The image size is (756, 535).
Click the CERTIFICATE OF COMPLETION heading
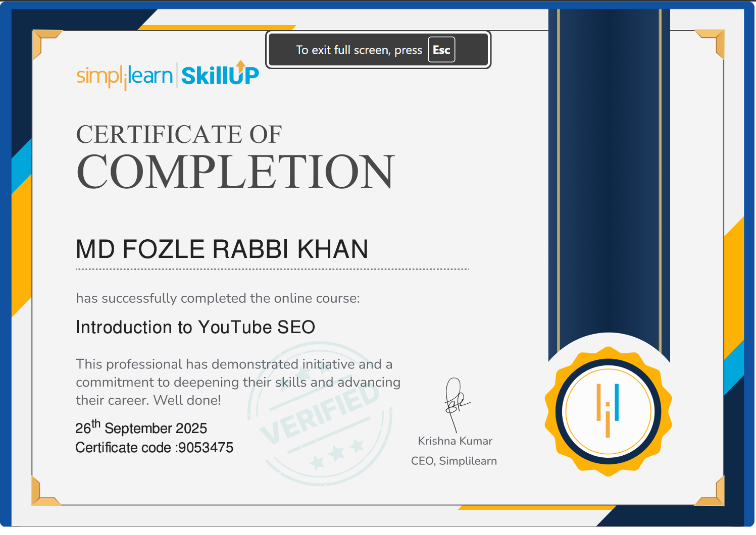click(235, 154)
